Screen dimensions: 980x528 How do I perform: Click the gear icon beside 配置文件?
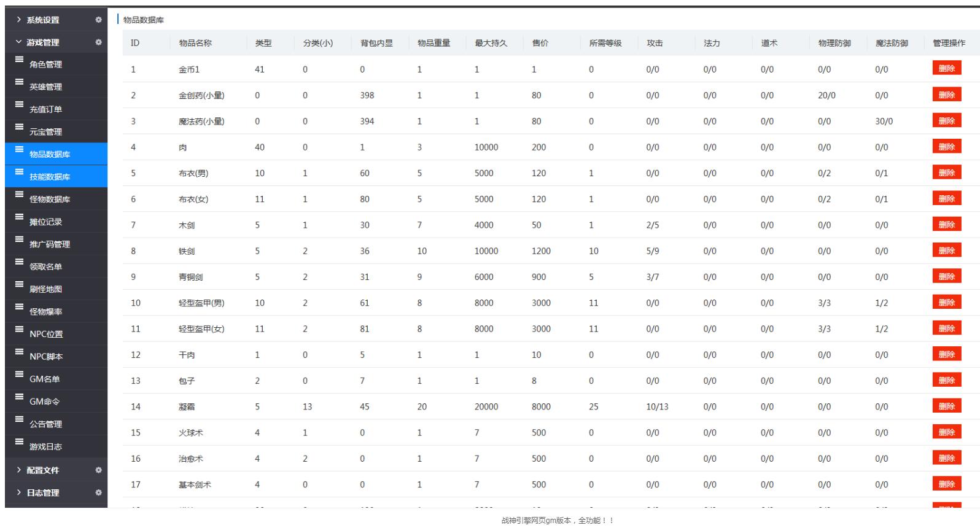pyautogui.click(x=98, y=470)
